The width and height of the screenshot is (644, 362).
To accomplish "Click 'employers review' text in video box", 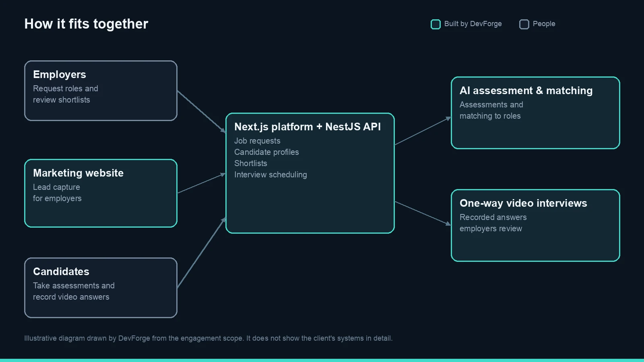I will pyautogui.click(x=491, y=228).
